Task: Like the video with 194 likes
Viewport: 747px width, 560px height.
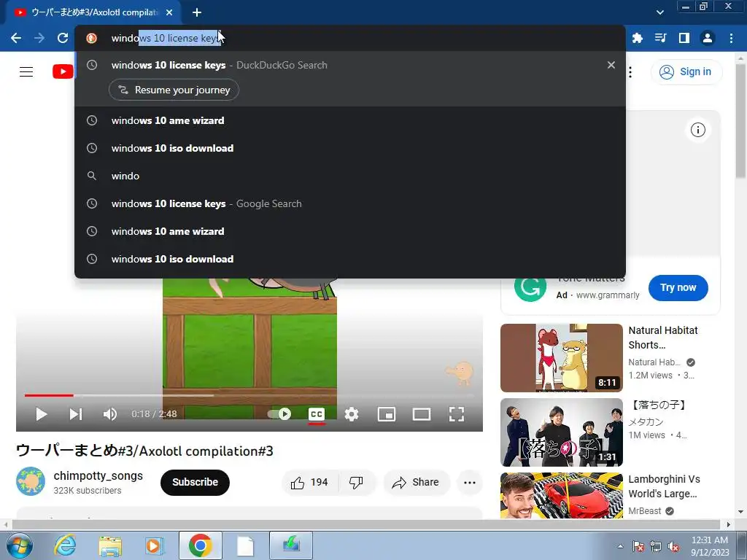Action: coord(310,483)
